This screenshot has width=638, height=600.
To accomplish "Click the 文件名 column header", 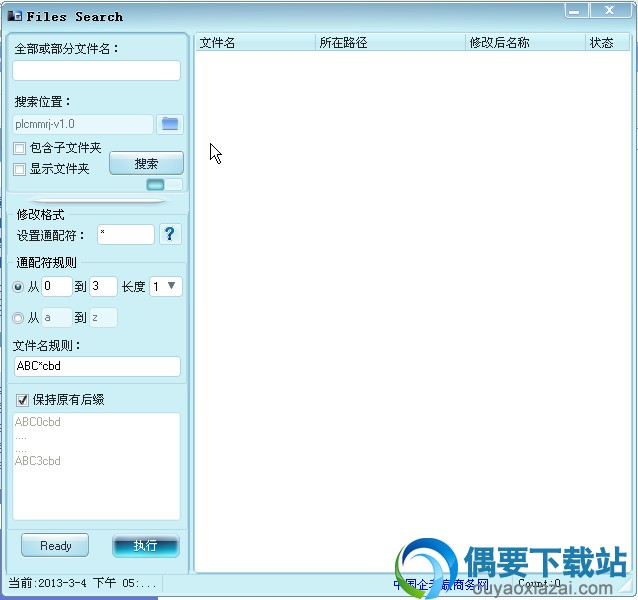I will click(x=256, y=43).
